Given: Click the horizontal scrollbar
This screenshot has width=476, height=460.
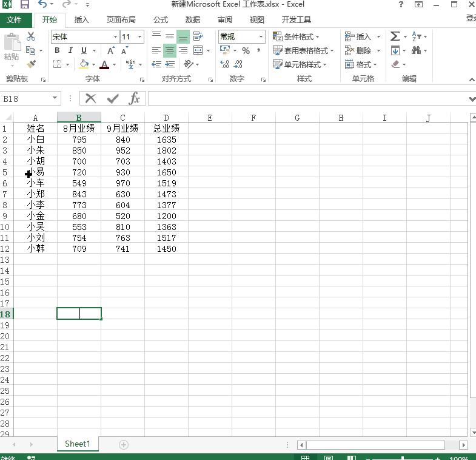Looking at the screenshot, I should pos(375,445).
